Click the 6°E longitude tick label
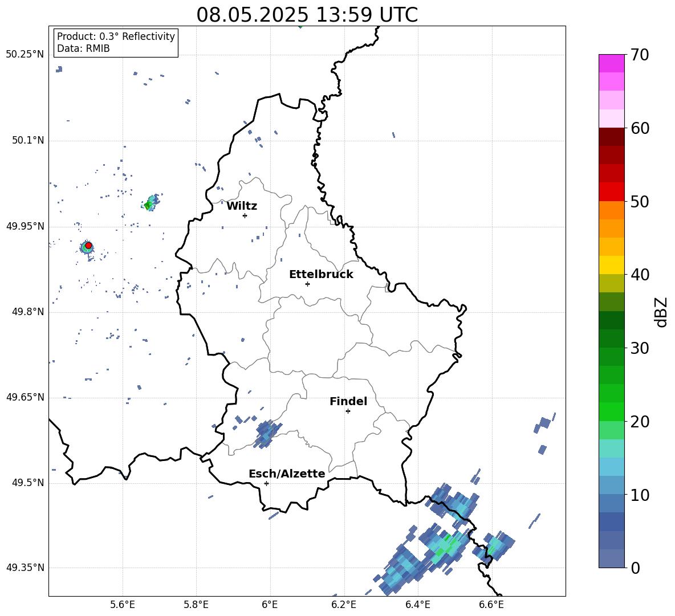Image resolution: width=675 pixels, height=616 pixels. coord(270,605)
